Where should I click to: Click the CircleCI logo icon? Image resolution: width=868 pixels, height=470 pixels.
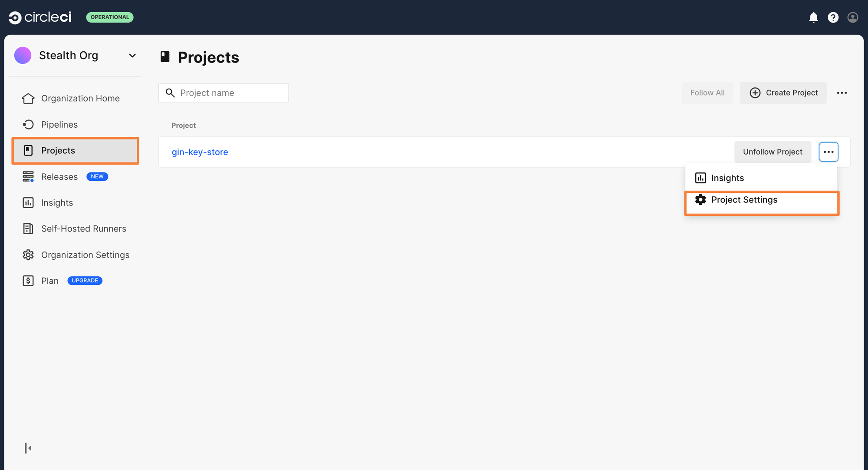pos(15,17)
